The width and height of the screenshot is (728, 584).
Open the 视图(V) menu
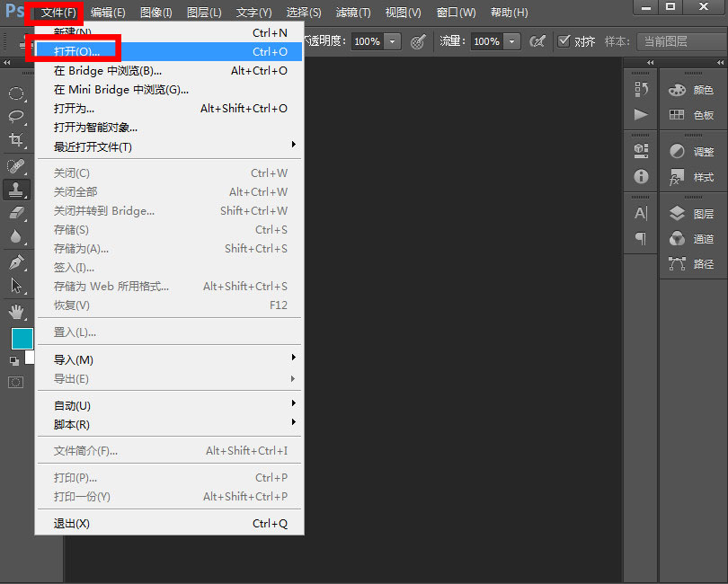coord(403,13)
